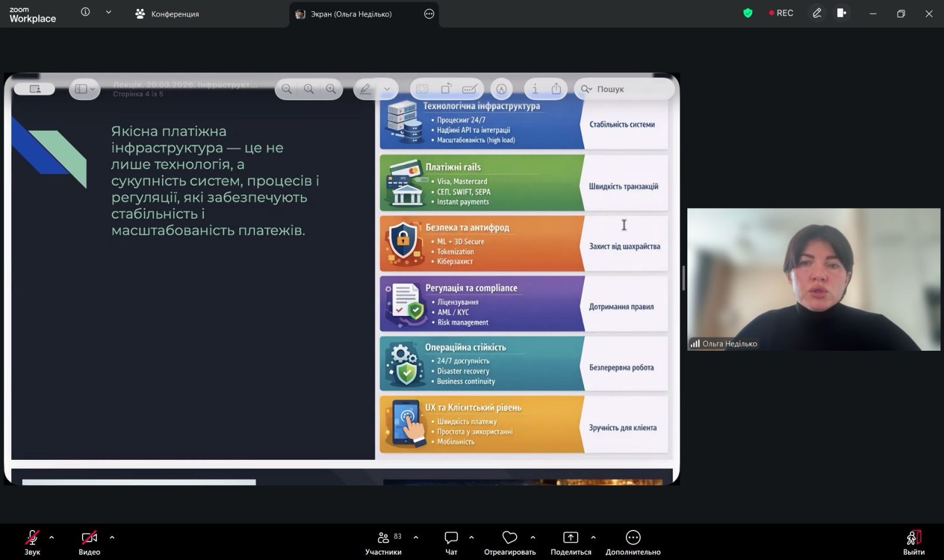Expand audio options arrow next to Звук
The height and width of the screenshot is (560, 944).
click(x=51, y=537)
